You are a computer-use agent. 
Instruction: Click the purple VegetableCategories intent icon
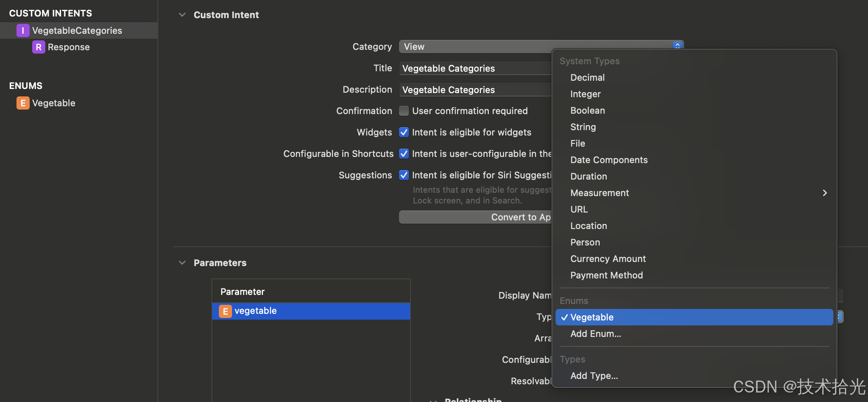point(23,30)
